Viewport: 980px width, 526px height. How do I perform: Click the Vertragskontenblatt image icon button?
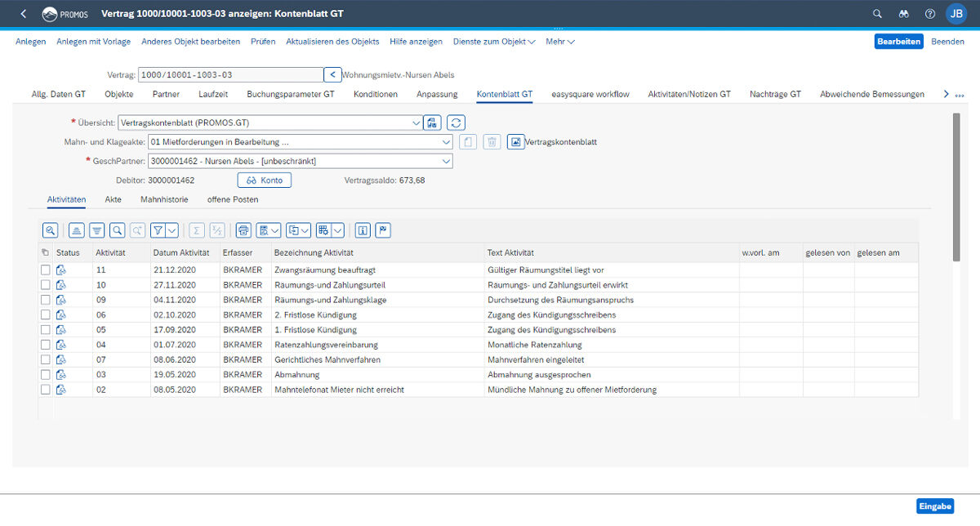click(x=515, y=142)
